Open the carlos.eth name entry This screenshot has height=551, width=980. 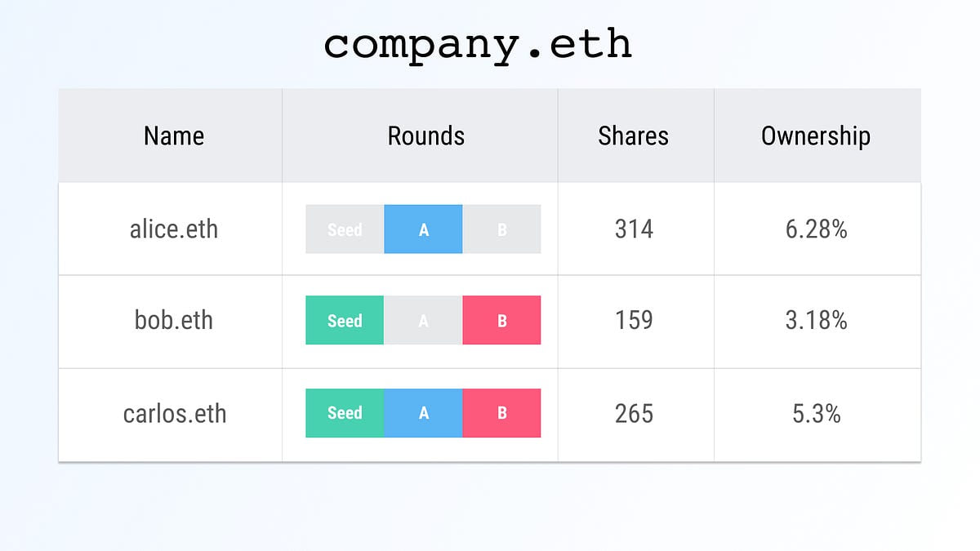[174, 413]
